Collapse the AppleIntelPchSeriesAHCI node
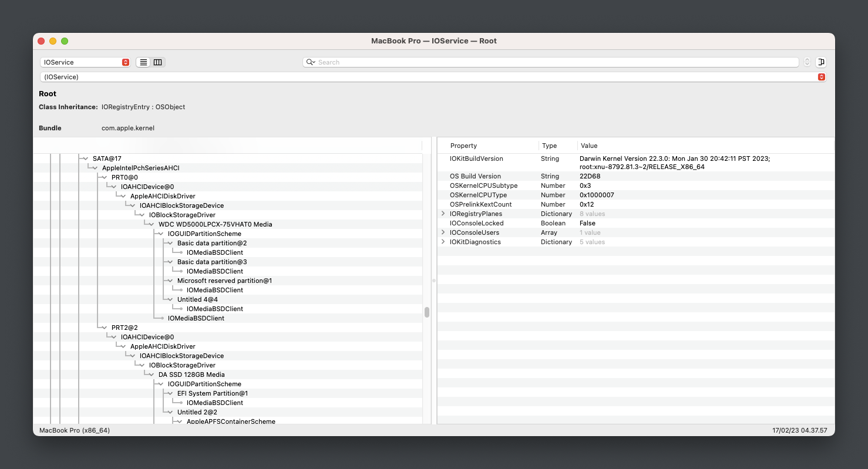This screenshot has height=469, width=868. [95, 168]
